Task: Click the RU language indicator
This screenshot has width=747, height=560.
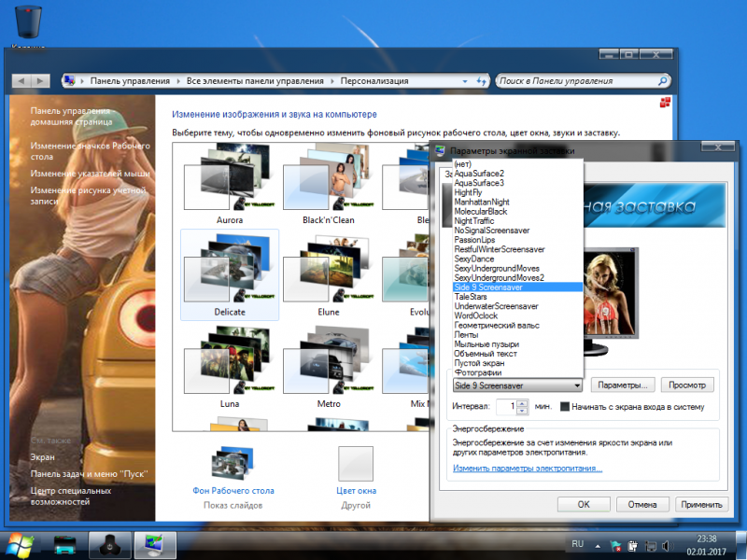Action: point(577,544)
